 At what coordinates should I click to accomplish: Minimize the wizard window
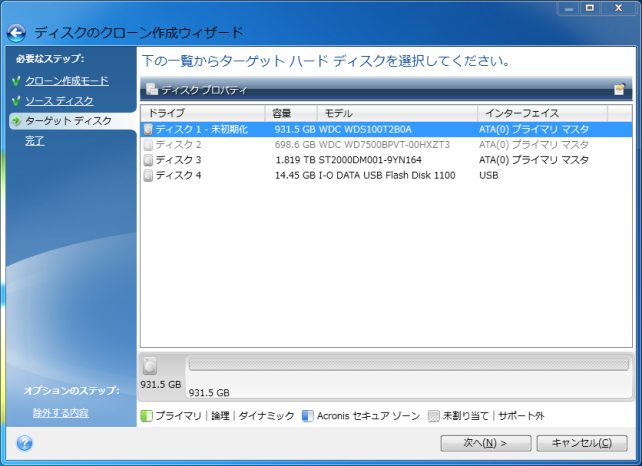coord(569,8)
